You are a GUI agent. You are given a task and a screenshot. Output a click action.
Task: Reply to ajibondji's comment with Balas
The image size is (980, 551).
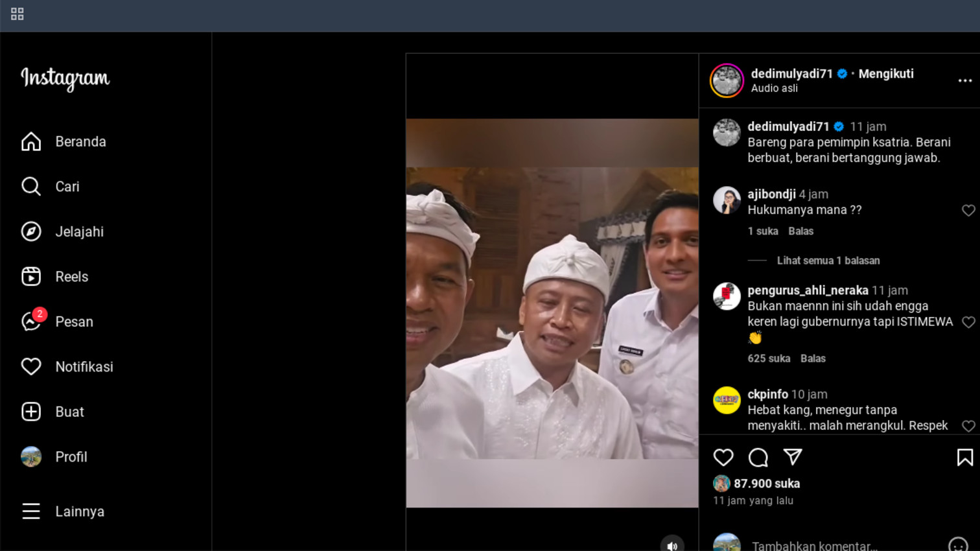point(800,231)
